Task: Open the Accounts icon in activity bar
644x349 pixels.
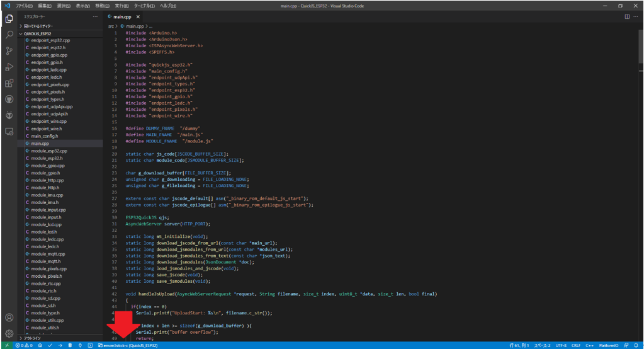Action: click(x=9, y=318)
